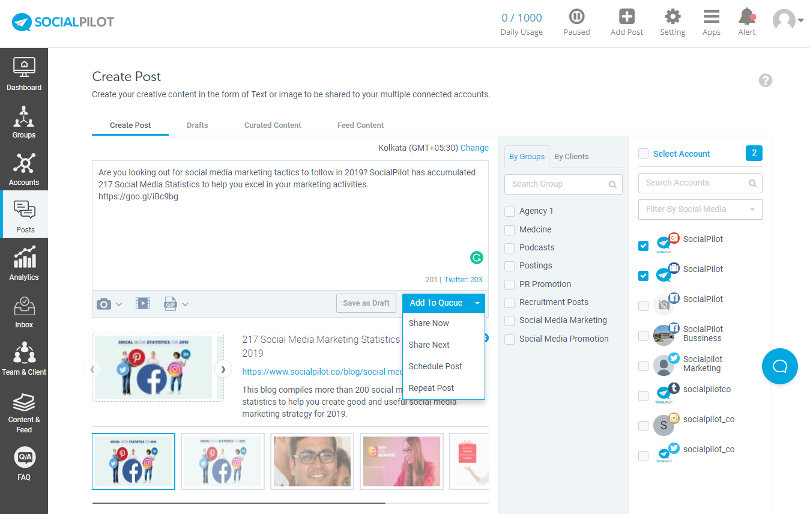Viewport: 810px width, 514px height.
Task: Click the Paused queue icon
Action: point(577,17)
